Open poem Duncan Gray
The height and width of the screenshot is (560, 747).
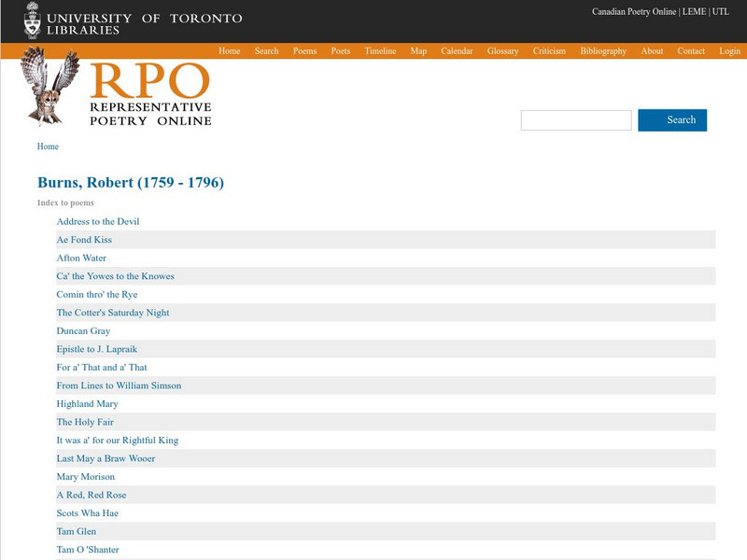point(83,330)
